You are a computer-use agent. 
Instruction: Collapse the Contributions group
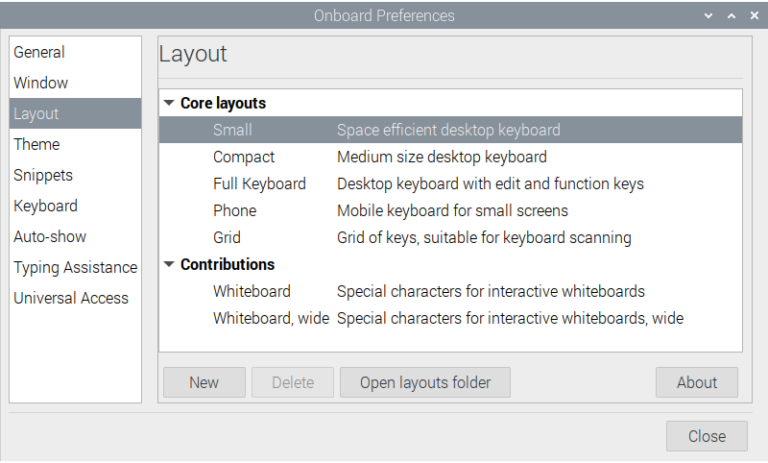[169, 265]
